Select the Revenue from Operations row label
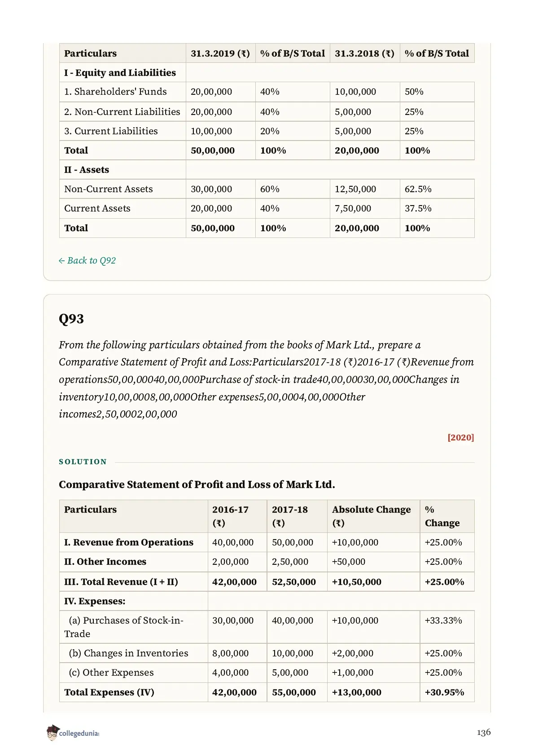Viewport: 534px width, 756px height. click(x=129, y=542)
